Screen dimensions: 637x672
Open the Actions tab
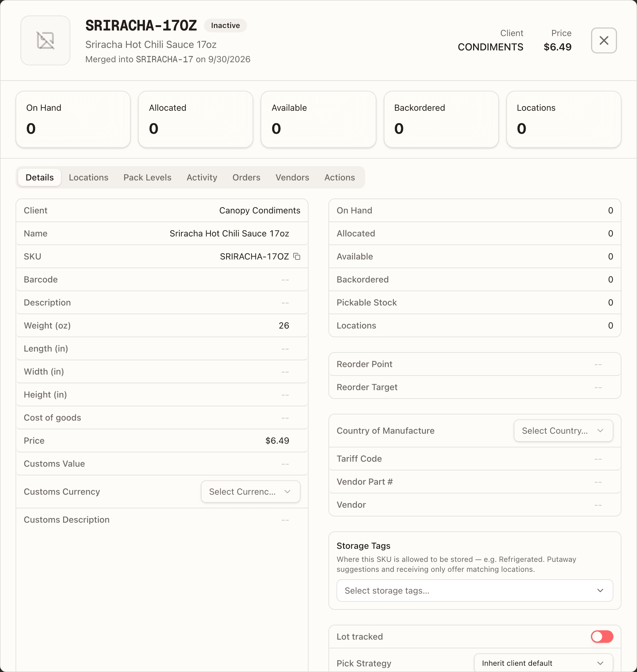[x=340, y=177]
